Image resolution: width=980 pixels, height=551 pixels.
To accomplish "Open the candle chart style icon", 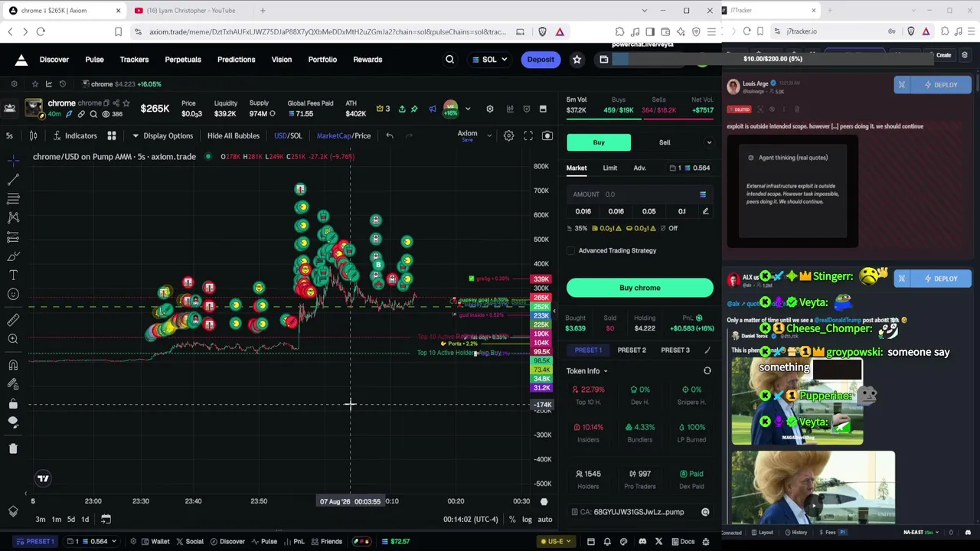I will click(33, 135).
